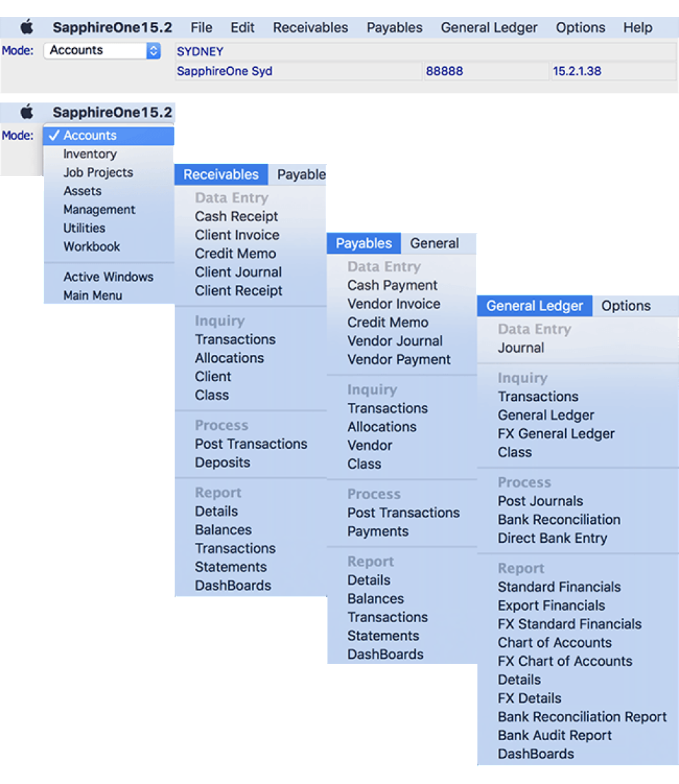Screen dimensions: 679x784
Task: Open Export Financials report
Action: 551,606
